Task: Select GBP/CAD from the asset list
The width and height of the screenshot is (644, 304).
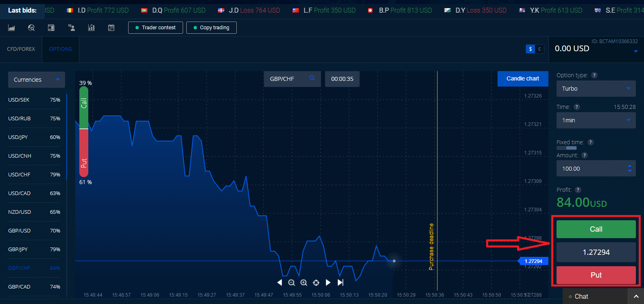Action: [34, 287]
